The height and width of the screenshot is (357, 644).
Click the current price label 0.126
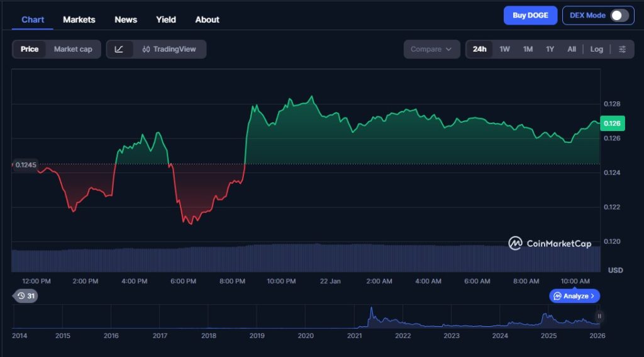(611, 123)
